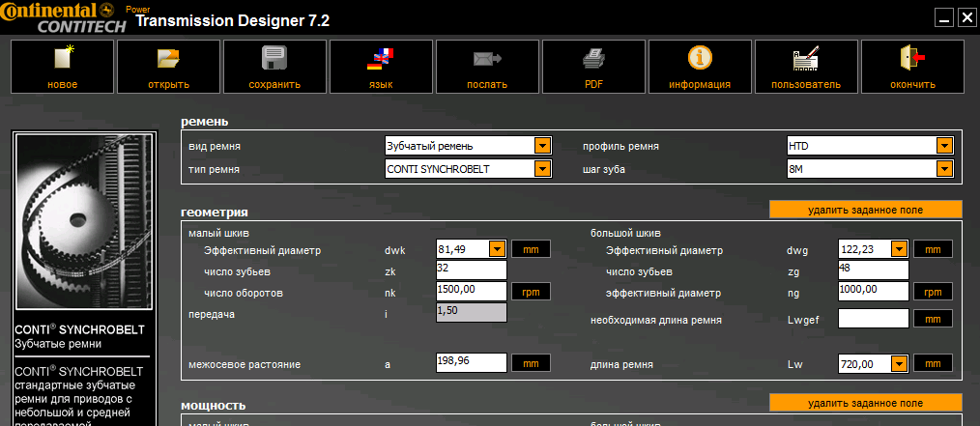Screen dimensions: 980x426
Task: Click удалить заданное поле button in геометрия
Action: [x=865, y=210]
